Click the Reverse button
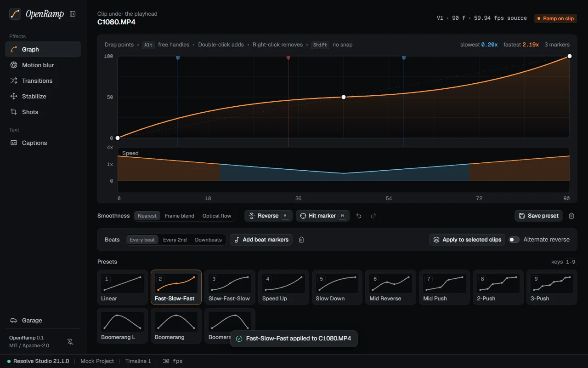Image resolution: width=588 pixels, height=368 pixels. (269, 216)
